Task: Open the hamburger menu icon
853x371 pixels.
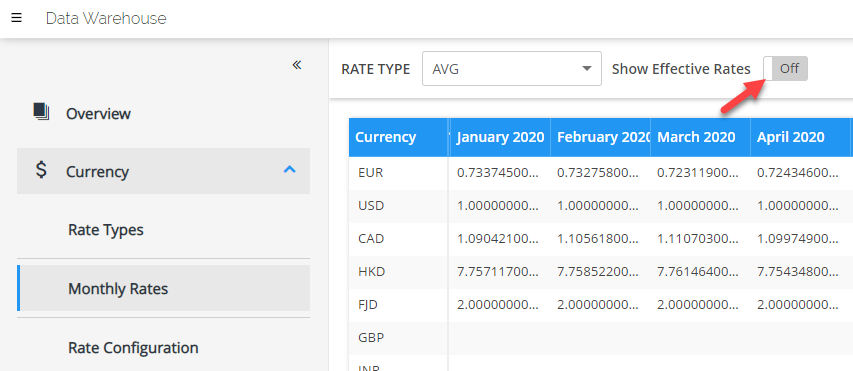Action: point(16,18)
